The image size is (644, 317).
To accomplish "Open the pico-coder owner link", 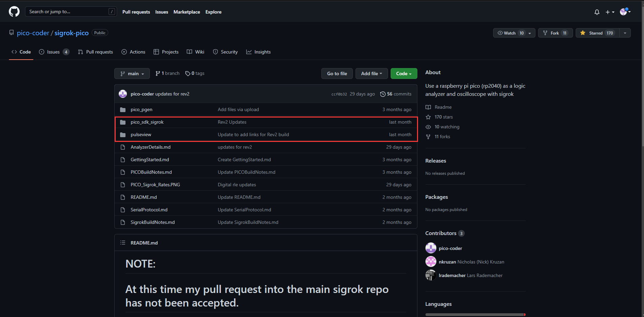I will 33,33.
